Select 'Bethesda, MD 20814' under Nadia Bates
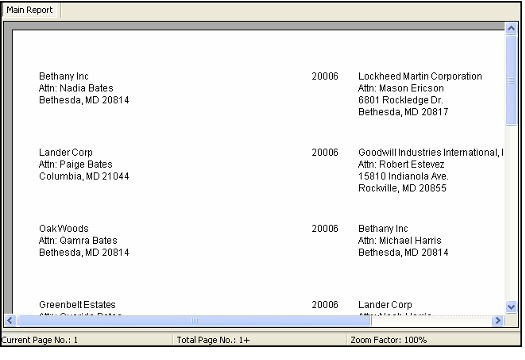Viewport: 525px width, 360px height. point(84,100)
